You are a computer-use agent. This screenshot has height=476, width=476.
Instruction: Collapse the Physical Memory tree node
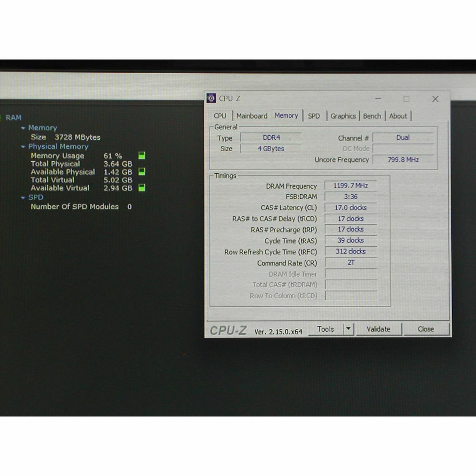(x=23, y=147)
